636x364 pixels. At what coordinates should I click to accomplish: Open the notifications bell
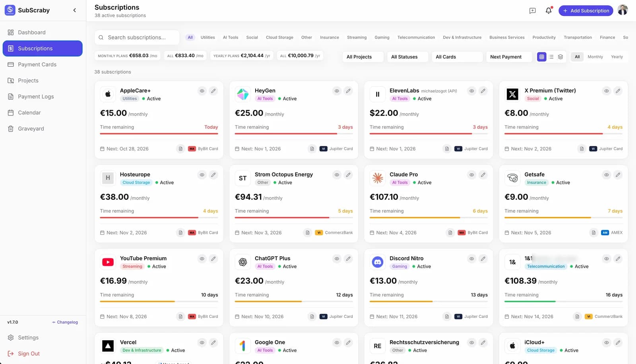click(549, 11)
